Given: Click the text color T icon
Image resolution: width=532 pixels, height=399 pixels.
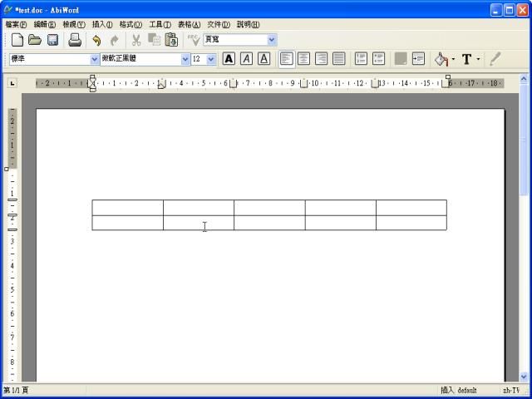Looking at the screenshot, I should tap(466, 59).
